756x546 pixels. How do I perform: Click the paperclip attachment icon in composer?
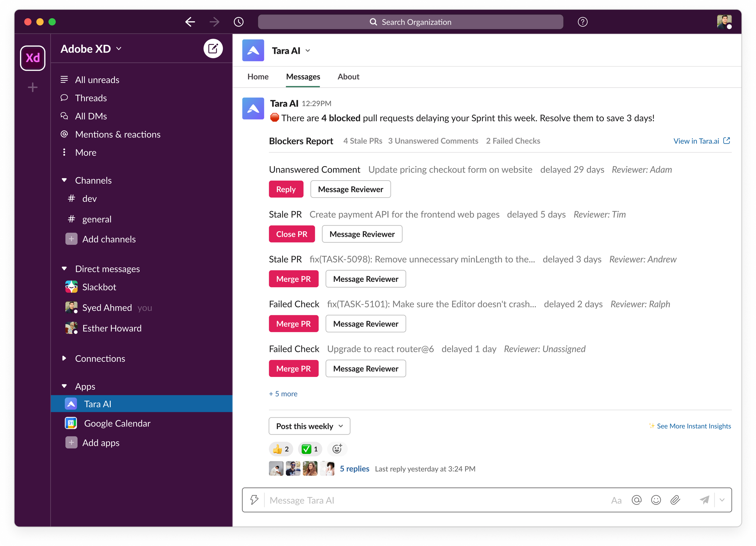675,500
